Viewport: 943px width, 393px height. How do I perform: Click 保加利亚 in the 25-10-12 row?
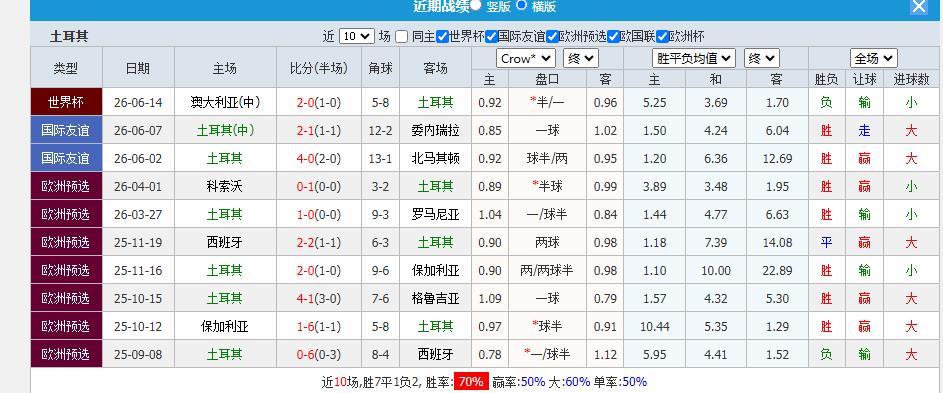[x=225, y=327]
